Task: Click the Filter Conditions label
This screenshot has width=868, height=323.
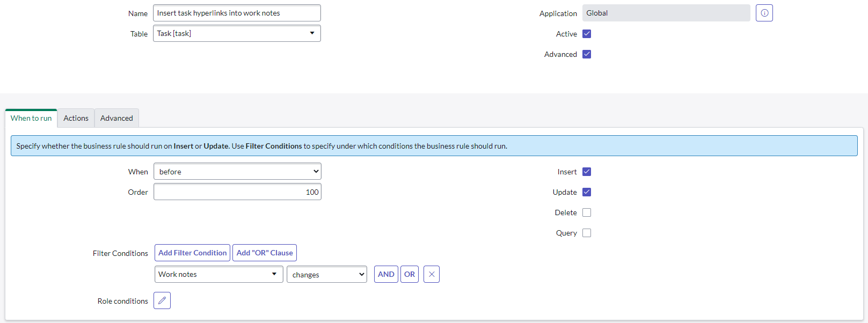Action: tap(120, 253)
